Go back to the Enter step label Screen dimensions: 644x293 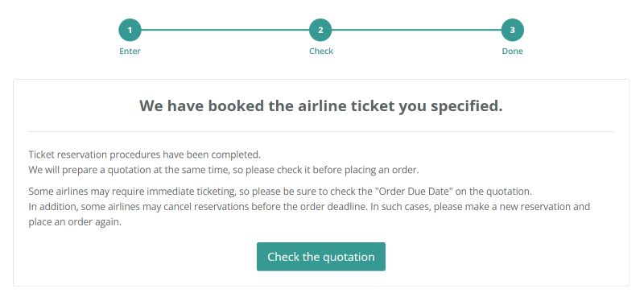coord(130,52)
